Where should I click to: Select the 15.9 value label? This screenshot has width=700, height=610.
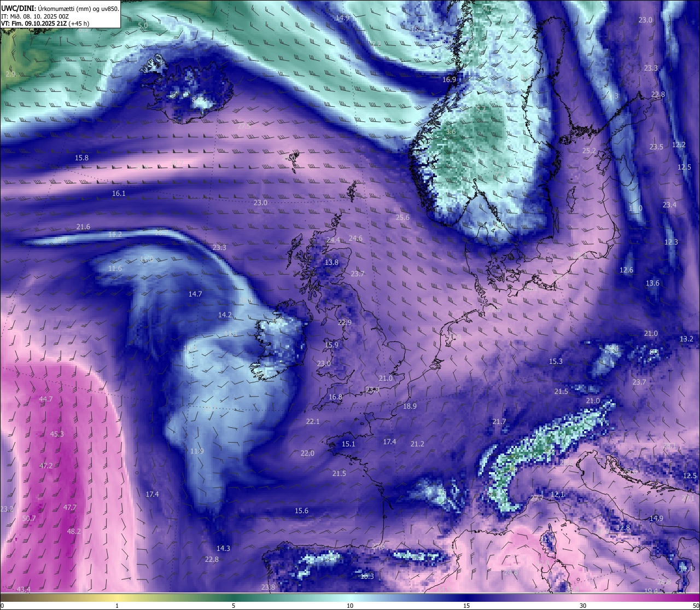point(331,345)
